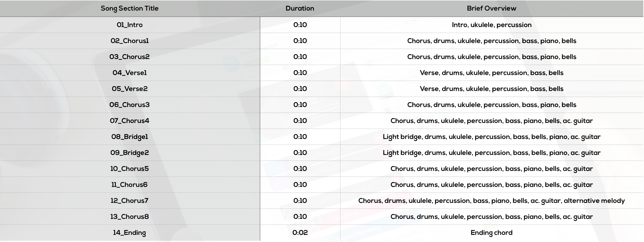Click the Song Section Title column header

point(129,9)
